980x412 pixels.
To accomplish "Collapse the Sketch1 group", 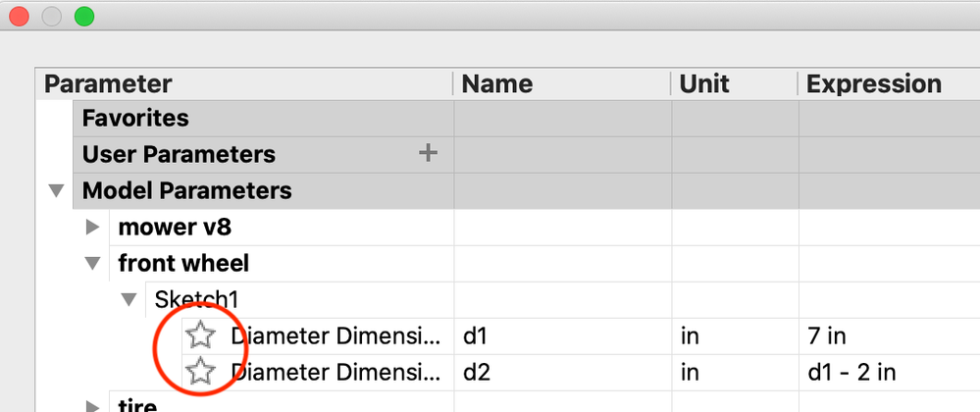I will (129, 300).
